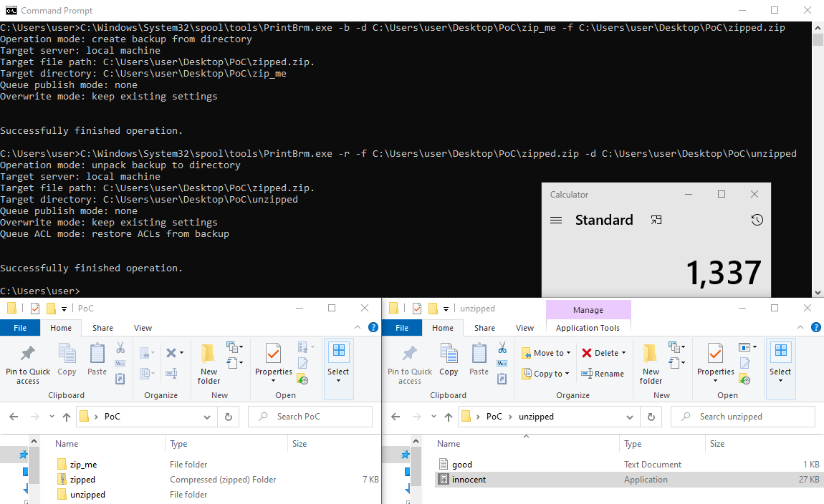Click Delete X icon in PoC window

(171, 353)
